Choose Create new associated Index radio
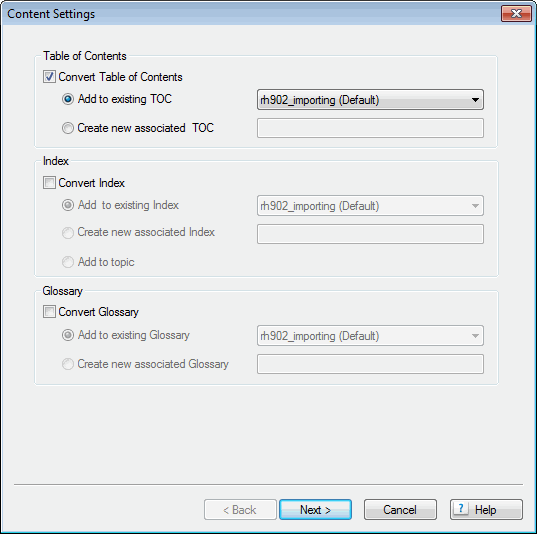 68,233
